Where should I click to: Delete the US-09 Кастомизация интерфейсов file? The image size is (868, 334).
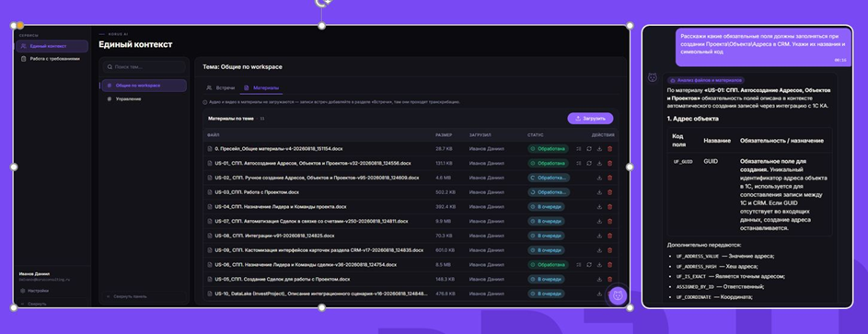(610, 250)
